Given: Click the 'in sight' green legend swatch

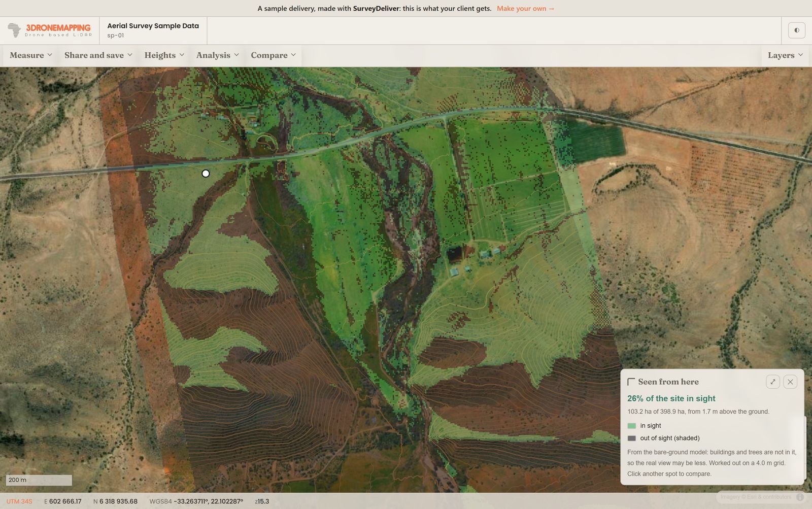Looking at the screenshot, I should 632,426.
